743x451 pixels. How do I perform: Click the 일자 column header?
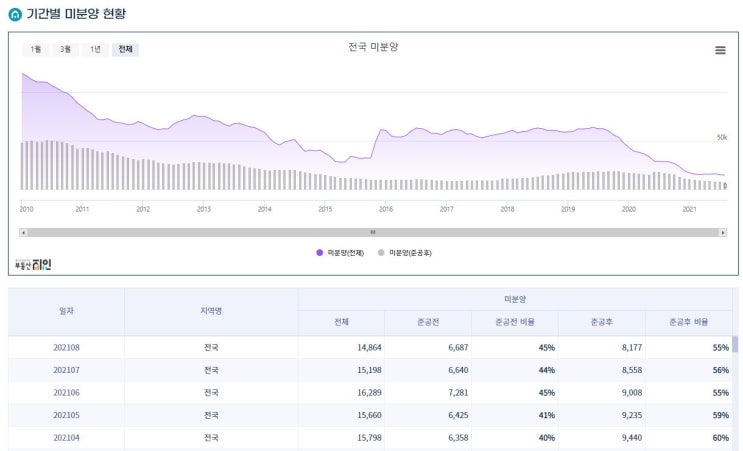[x=66, y=311]
